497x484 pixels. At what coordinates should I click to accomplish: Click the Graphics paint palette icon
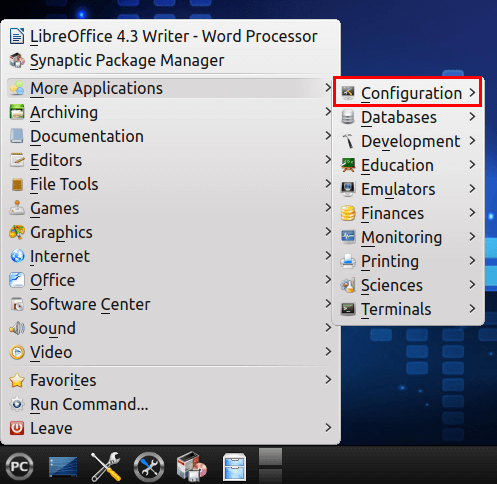(17, 232)
